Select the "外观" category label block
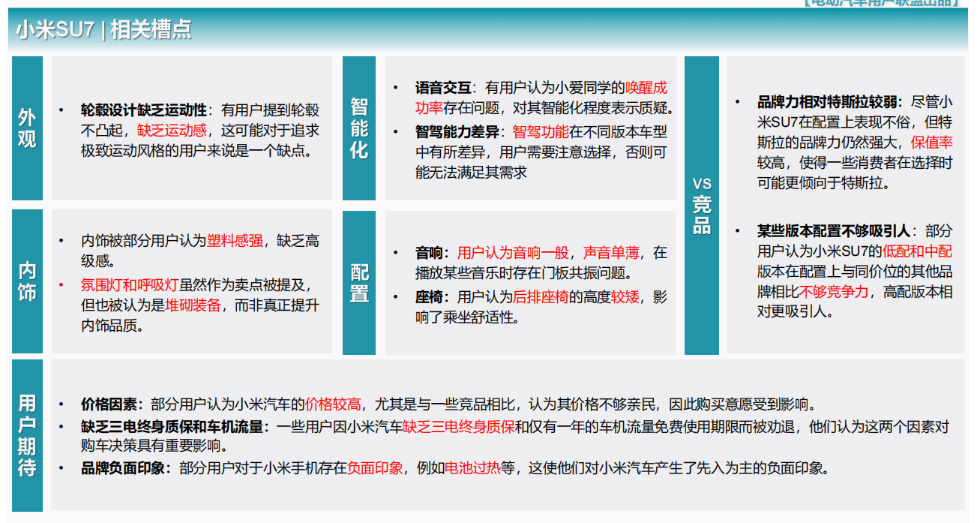 click(27, 128)
